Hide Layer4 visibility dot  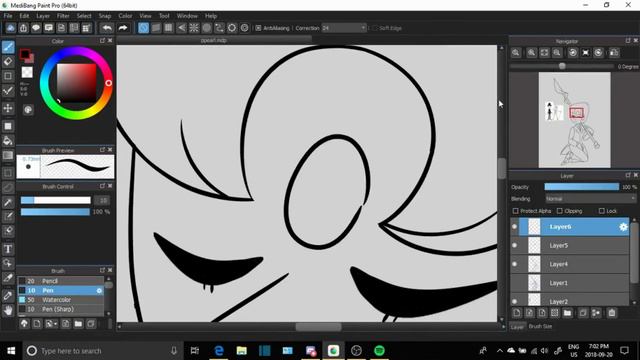pos(514,264)
